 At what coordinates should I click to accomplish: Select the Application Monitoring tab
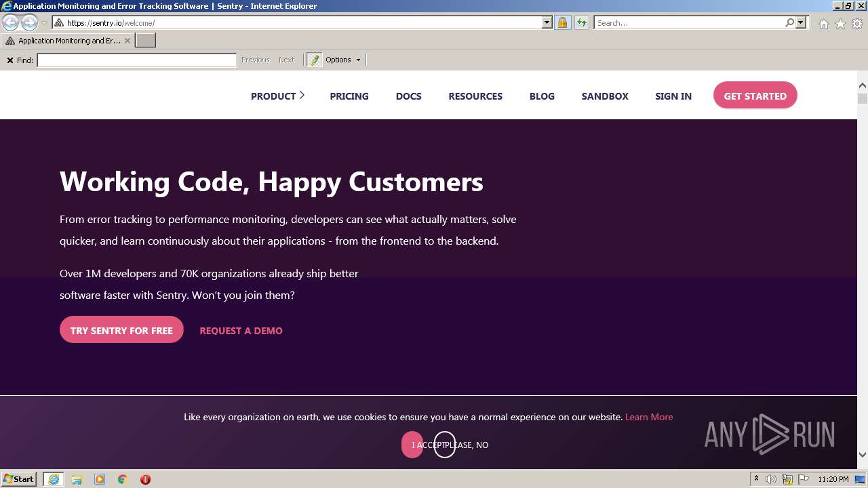pos(68,41)
